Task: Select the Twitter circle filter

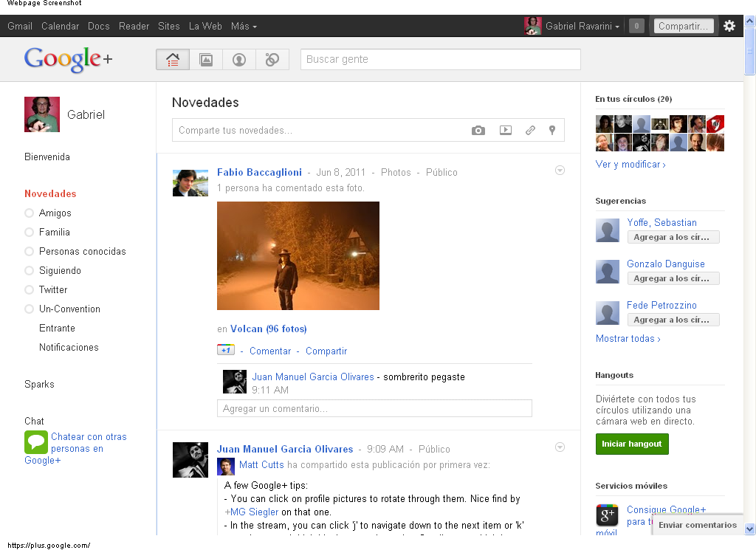Action: pos(52,290)
